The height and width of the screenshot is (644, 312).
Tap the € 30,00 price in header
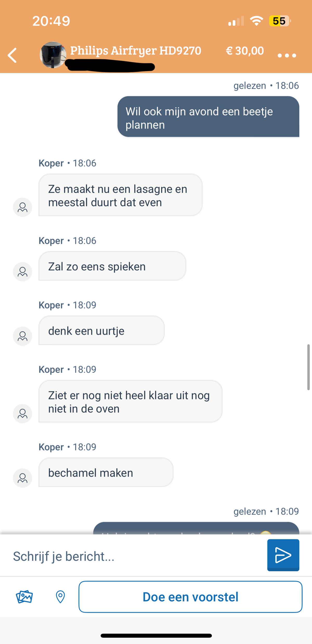245,50
